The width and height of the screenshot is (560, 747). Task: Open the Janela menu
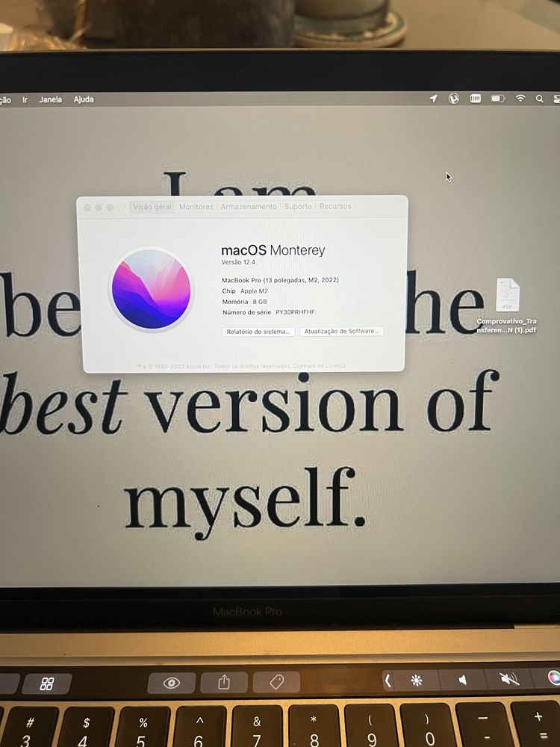[x=51, y=99]
